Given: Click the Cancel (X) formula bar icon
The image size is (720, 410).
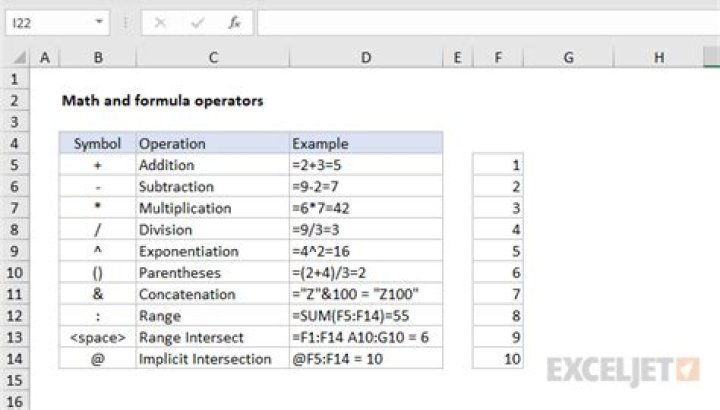Looking at the screenshot, I should (x=160, y=22).
